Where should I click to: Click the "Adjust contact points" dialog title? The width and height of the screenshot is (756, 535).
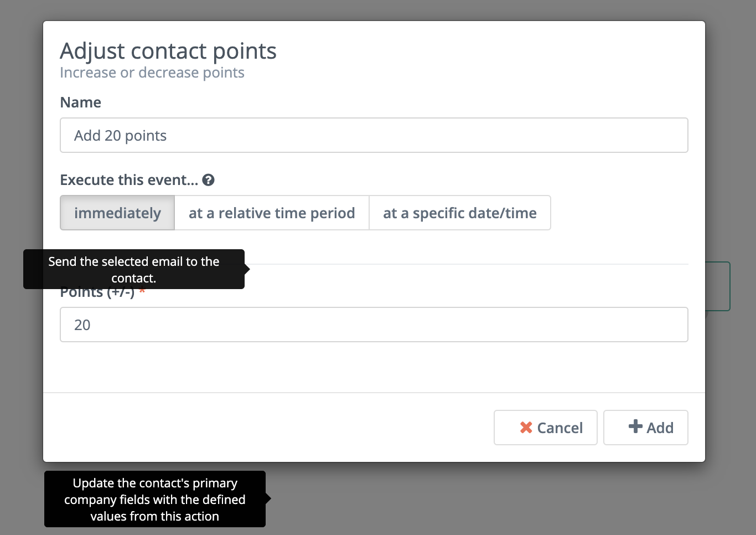pos(168,51)
